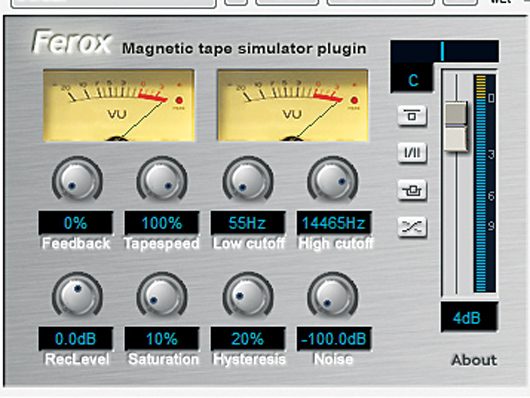The width and height of the screenshot is (530, 398).
Task: Click the top square icon button
Action: (412, 116)
